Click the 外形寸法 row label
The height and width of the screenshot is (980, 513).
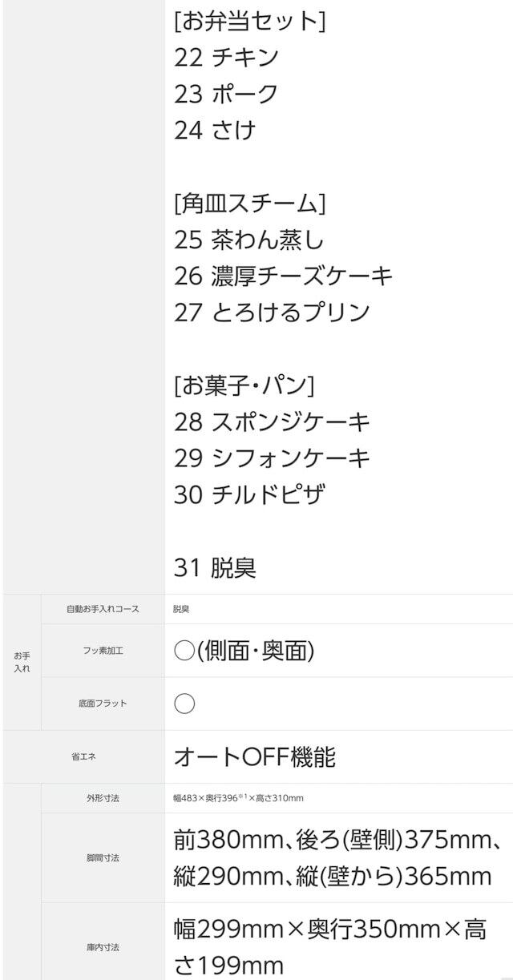click(103, 798)
